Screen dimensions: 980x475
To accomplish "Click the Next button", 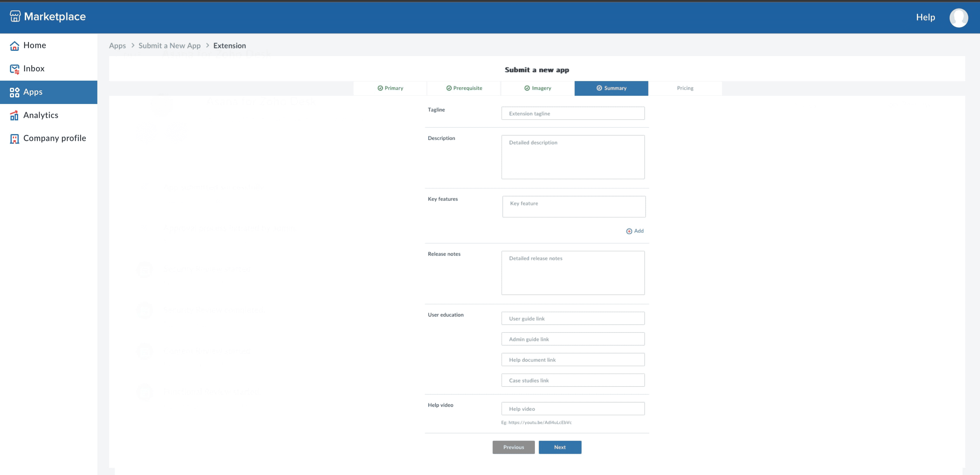I will pos(560,447).
